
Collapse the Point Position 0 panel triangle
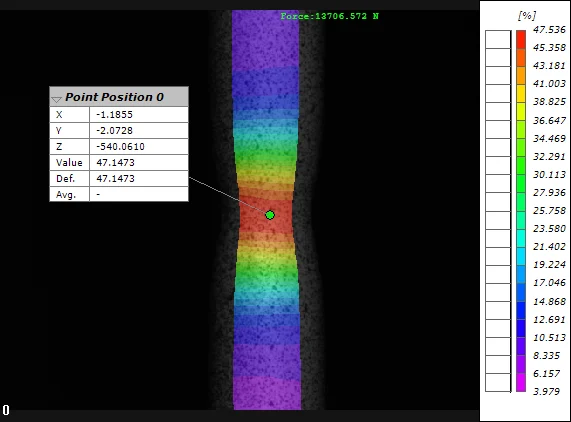[x=56, y=99]
